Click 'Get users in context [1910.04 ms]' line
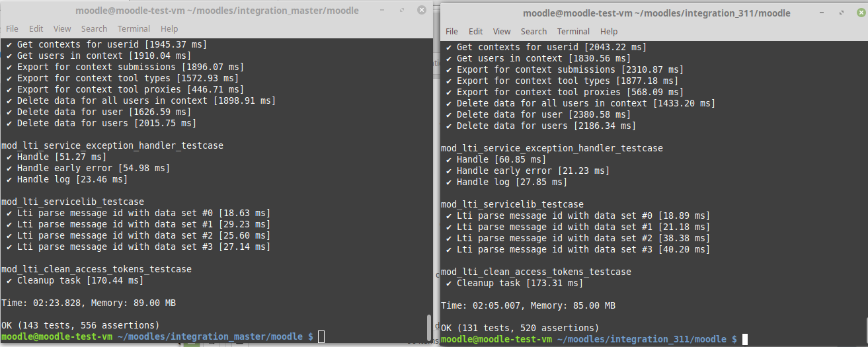The image size is (868, 347). pos(98,56)
